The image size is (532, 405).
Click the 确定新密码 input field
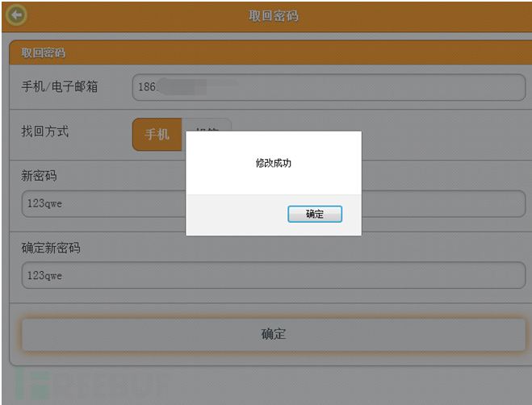(273, 275)
